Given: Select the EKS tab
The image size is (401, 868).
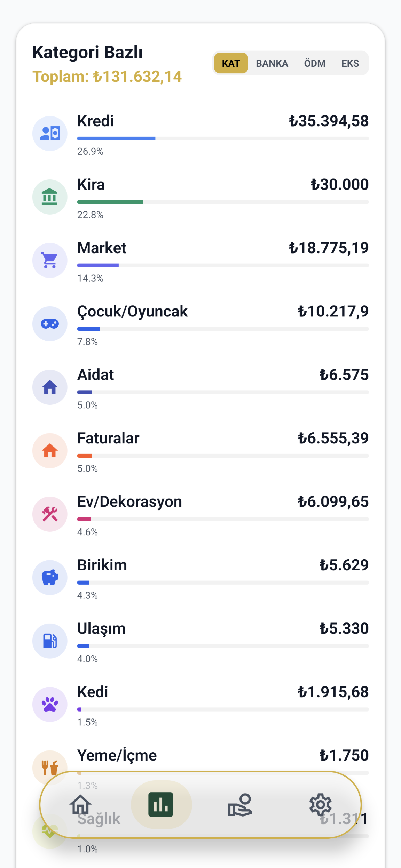Looking at the screenshot, I should point(350,63).
